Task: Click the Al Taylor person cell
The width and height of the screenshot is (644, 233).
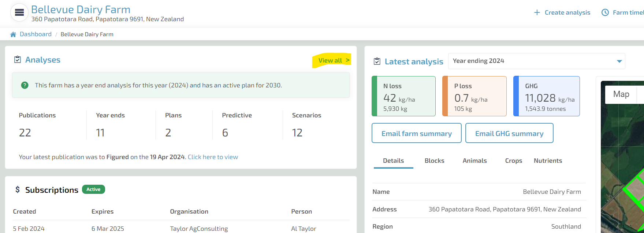Action: pos(304,229)
